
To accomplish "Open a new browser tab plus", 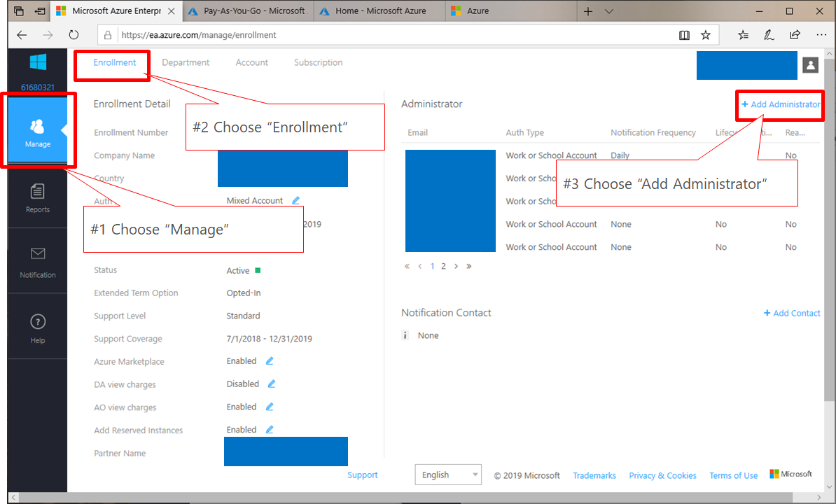I will point(588,11).
